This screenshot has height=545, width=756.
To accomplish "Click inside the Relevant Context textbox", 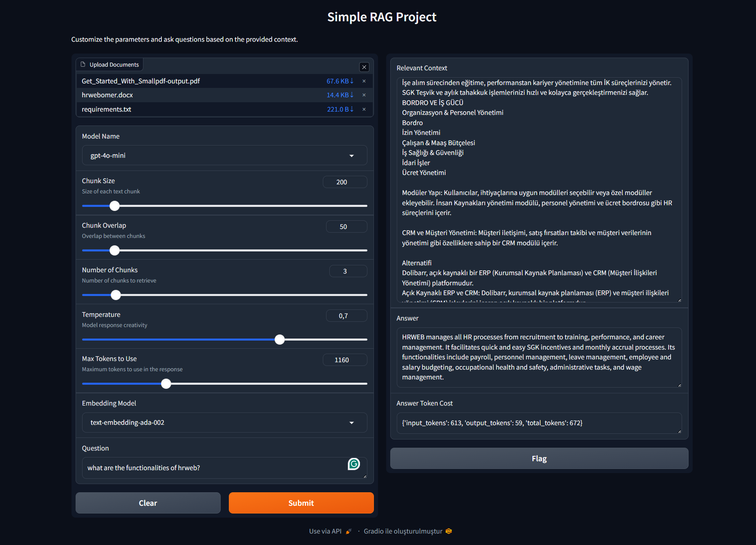I will pos(539,190).
